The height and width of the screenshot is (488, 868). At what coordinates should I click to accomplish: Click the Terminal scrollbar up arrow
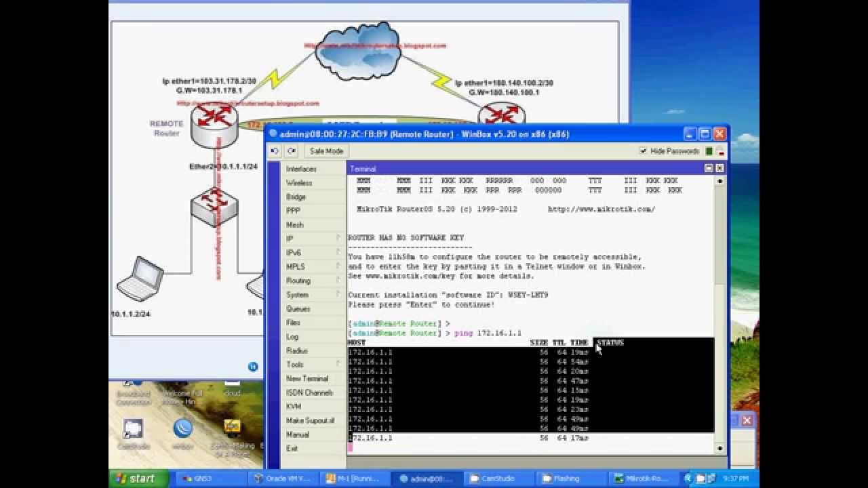pyautogui.click(x=719, y=181)
